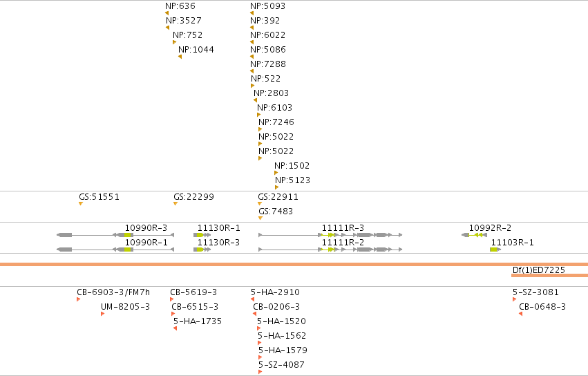Click the orange bar under Df(1)ED7225
This screenshot has width=588, height=376.
pyautogui.click(x=550, y=276)
